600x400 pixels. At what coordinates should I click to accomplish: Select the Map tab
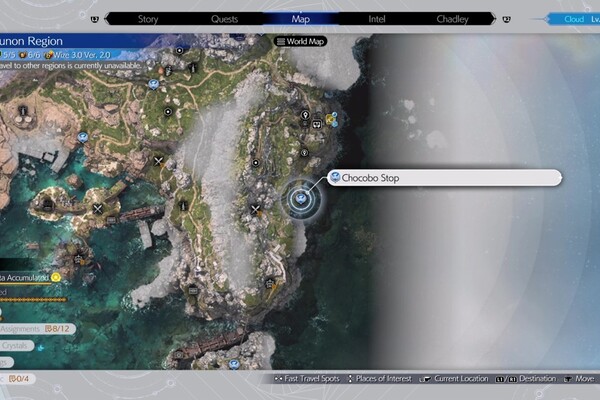click(x=300, y=19)
